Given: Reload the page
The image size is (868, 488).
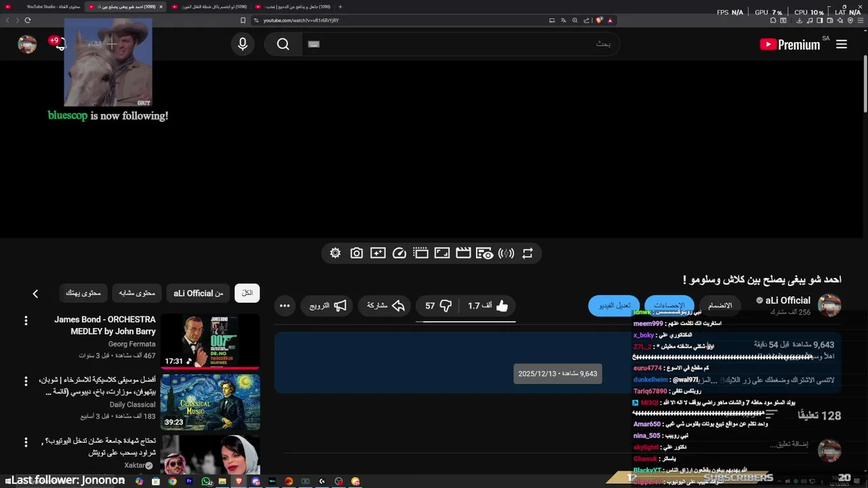Looking at the screenshot, I should click(27, 20).
